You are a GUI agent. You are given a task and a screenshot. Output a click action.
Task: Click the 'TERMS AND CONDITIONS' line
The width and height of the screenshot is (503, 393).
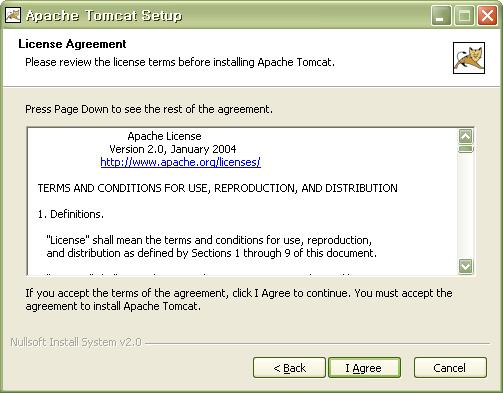217,188
